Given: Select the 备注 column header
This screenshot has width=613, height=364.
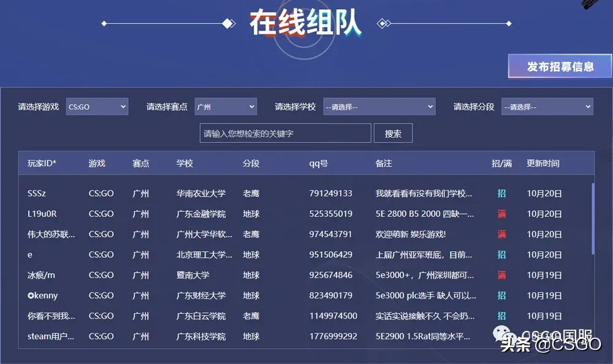Looking at the screenshot, I should (384, 164).
